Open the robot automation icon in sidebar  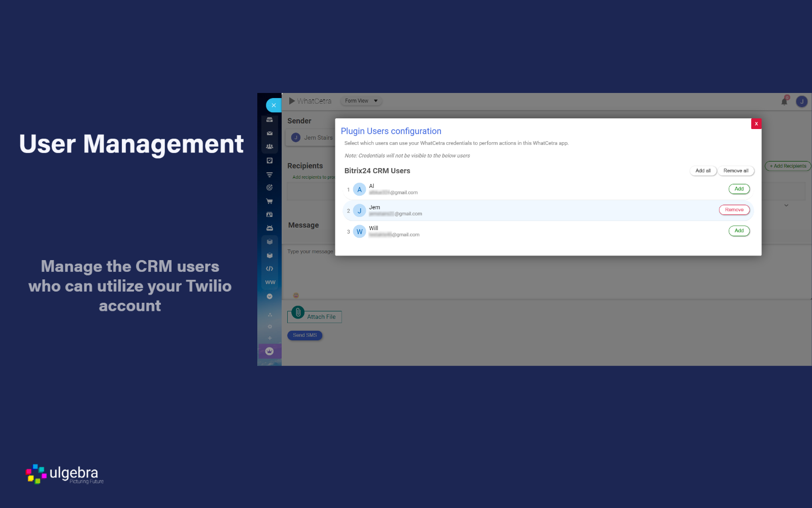(269, 228)
